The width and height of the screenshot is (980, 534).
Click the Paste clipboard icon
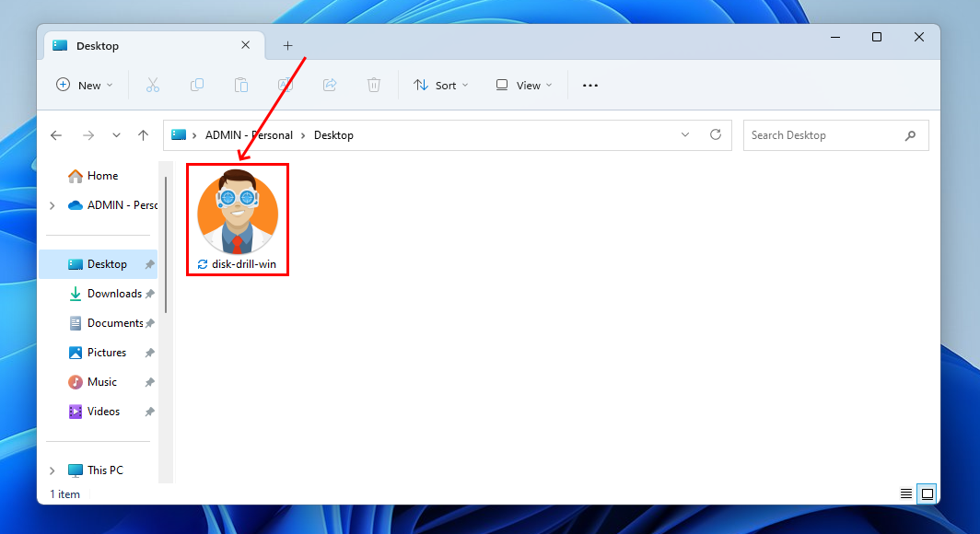click(241, 85)
